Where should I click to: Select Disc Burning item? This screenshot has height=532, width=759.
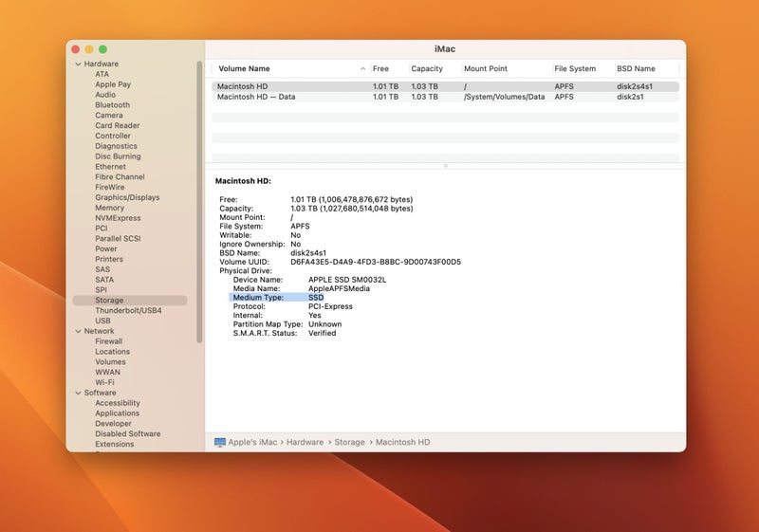pos(118,156)
